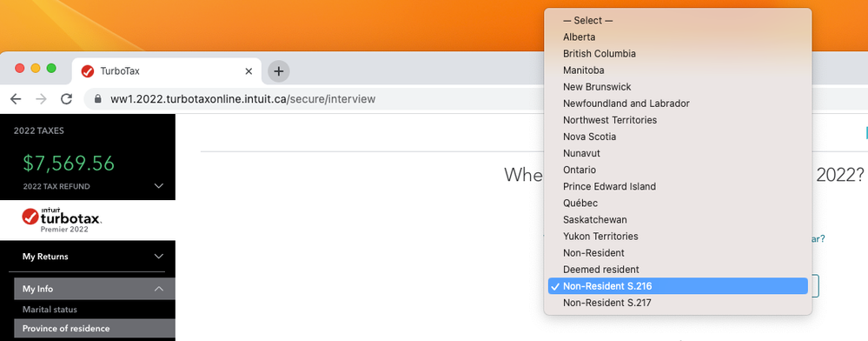
Task: Select Newfoundland and Labrador option
Action: [678, 104]
